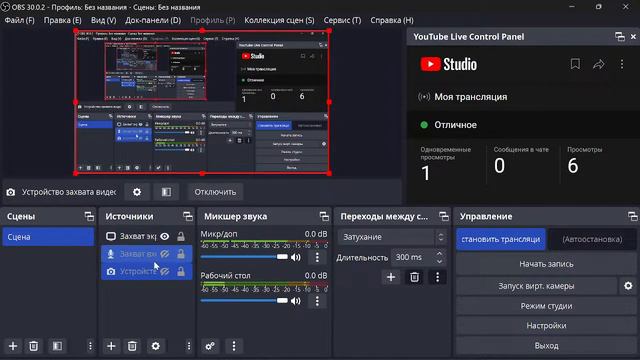Viewport: 640px width, 360px height.
Task: Open advanced audio properties gears icon
Action: tap(210, 346)
